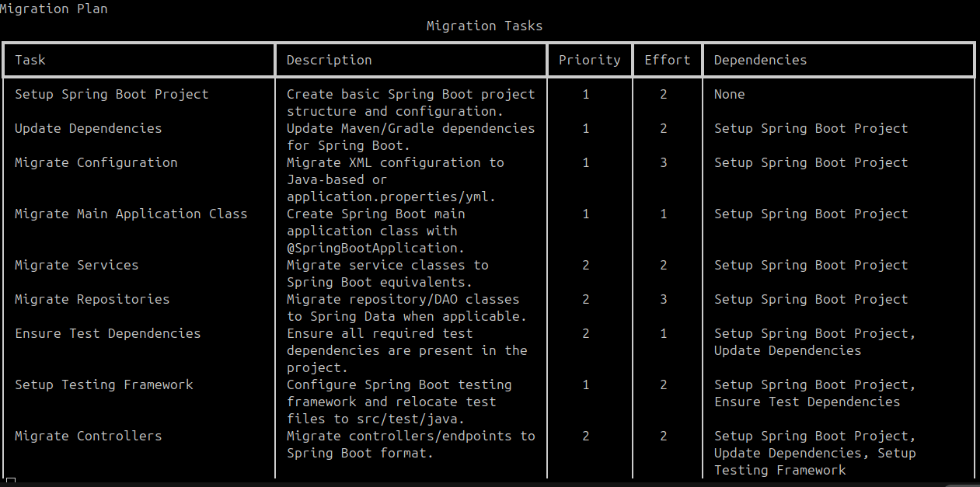980x487 pixels.
Task: Click the terminal cursor block at bottom left
Action: click(x=11, y=482)
